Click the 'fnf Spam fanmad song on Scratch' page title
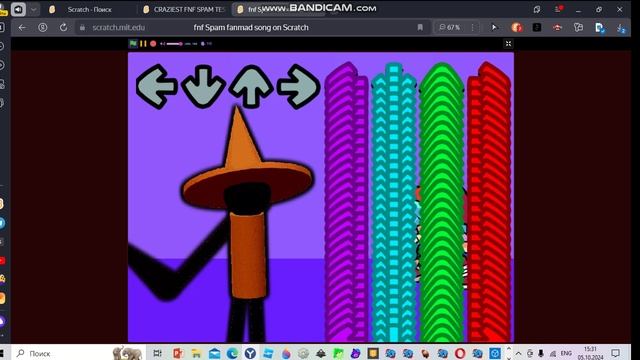640x360 pixels. [x=251, y=27]
